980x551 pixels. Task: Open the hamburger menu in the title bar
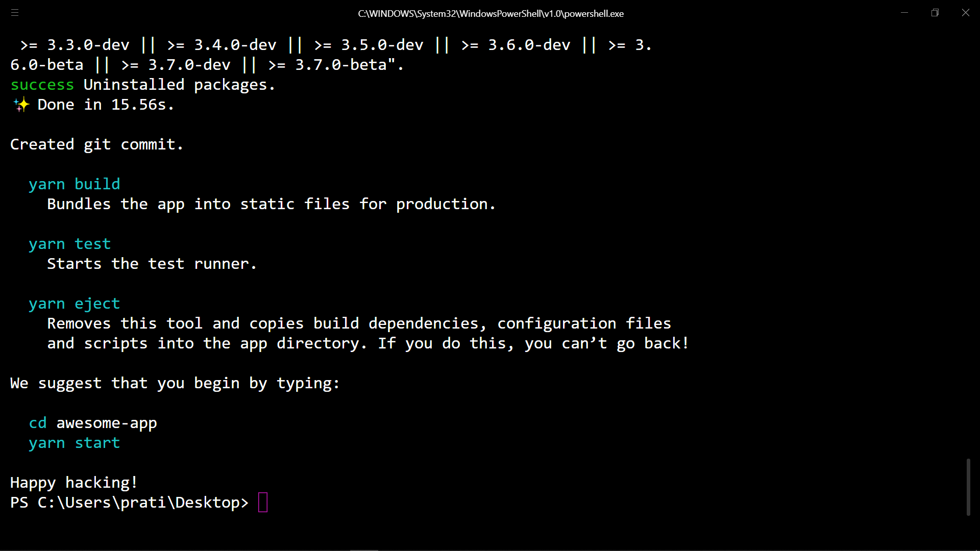(15, 13)
